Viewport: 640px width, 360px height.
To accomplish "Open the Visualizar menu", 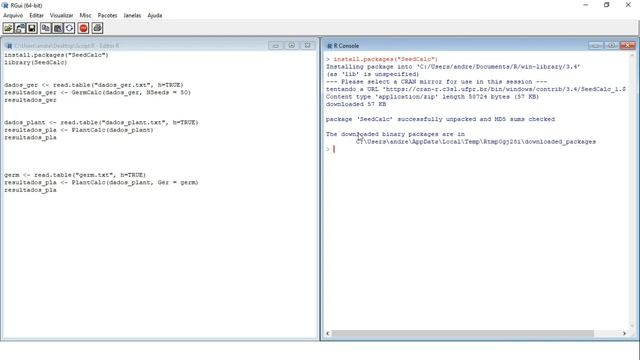I will 61,16.
